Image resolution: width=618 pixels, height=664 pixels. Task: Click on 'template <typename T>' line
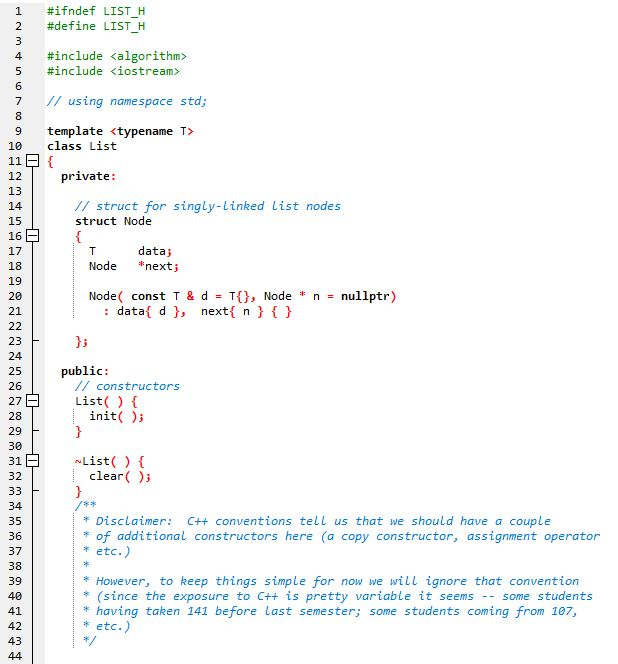coord(120,131)
